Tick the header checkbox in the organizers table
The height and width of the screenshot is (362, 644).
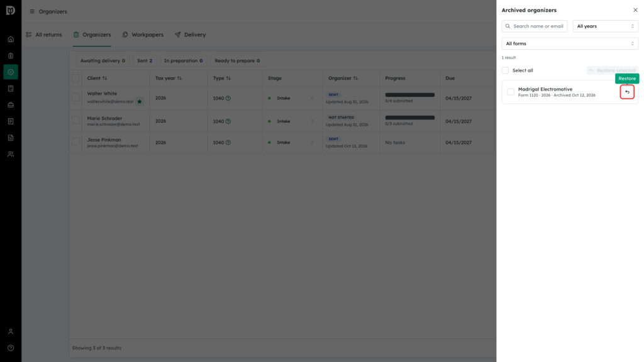click(x=75, y=79)
